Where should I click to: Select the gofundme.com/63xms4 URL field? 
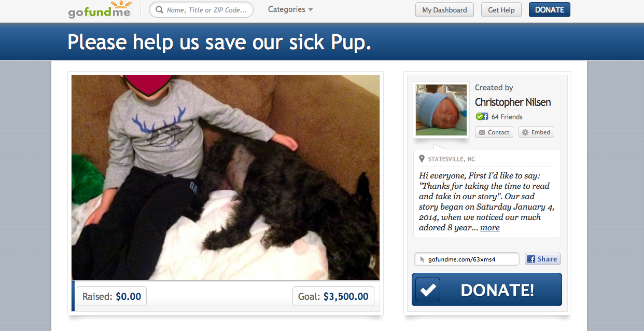click(467, 259)
